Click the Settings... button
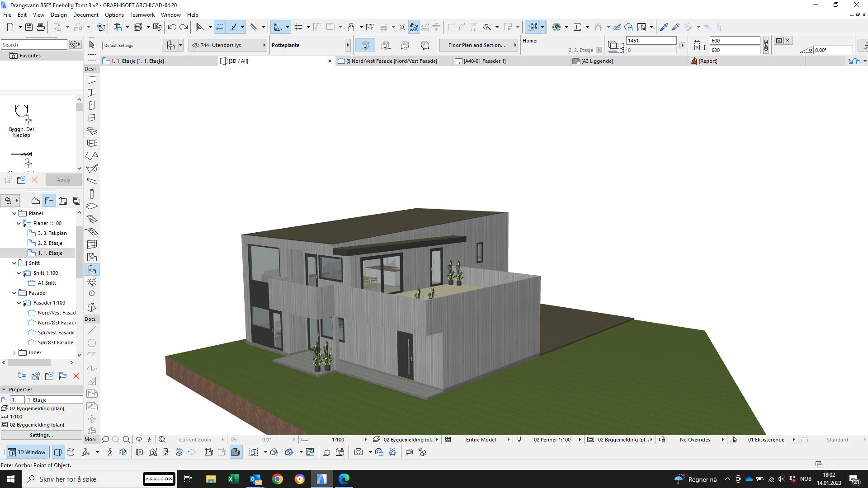868x488 pixels. click(x=41, y=435)
